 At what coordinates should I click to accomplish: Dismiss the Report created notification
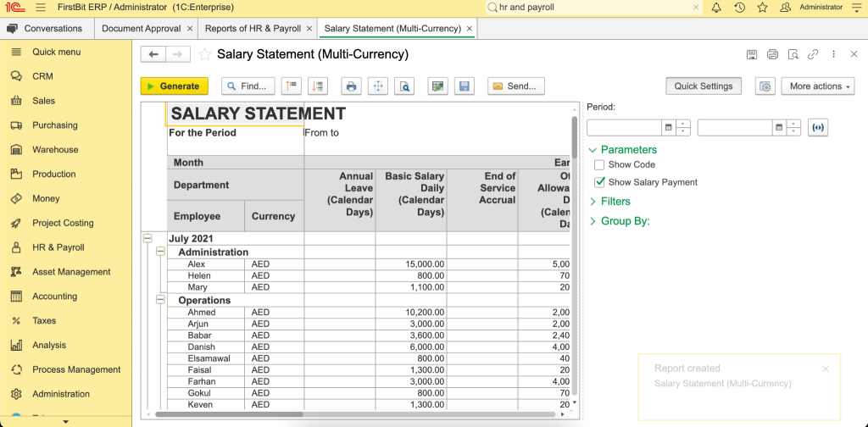[826, 369]
